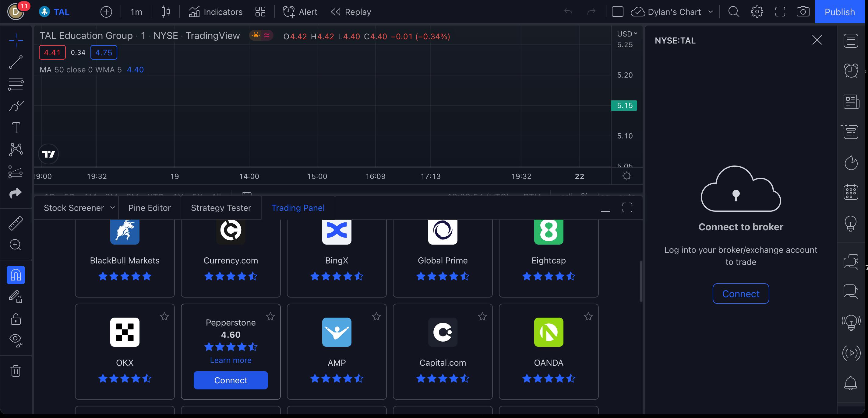
Task: Click the trash icon to remove drawings
Action: click(16, 371)
